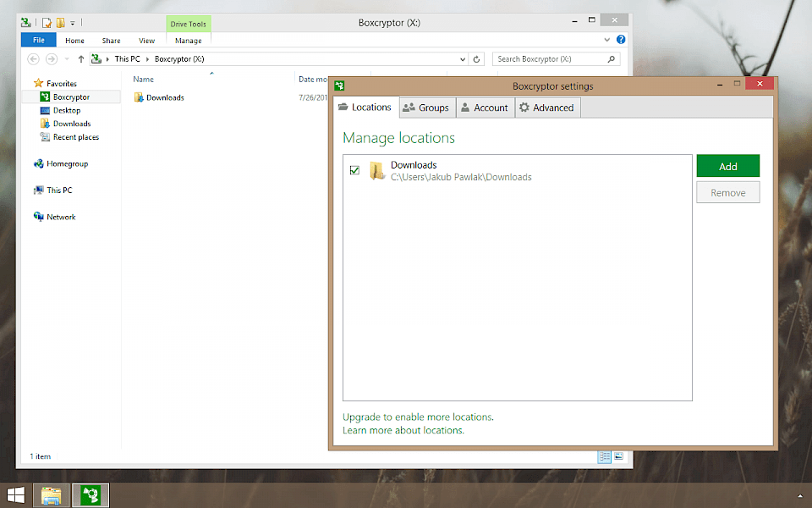Image resolution: width=812 pixels, height=508 pixels.
Task: Go back with the Explorer back arrow
Action: [33, 59]
